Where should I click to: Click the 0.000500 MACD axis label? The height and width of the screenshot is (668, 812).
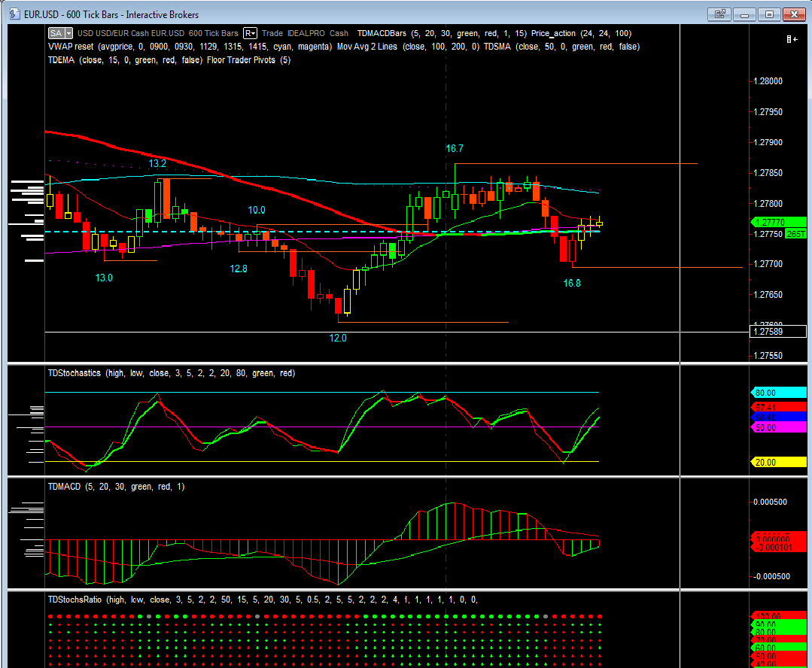(x=770, y=502)
